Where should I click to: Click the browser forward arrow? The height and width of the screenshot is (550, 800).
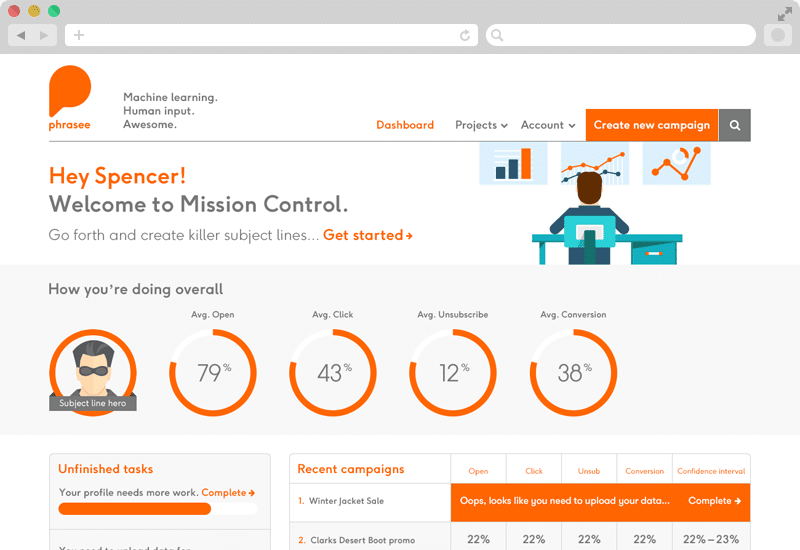point(44,35)
